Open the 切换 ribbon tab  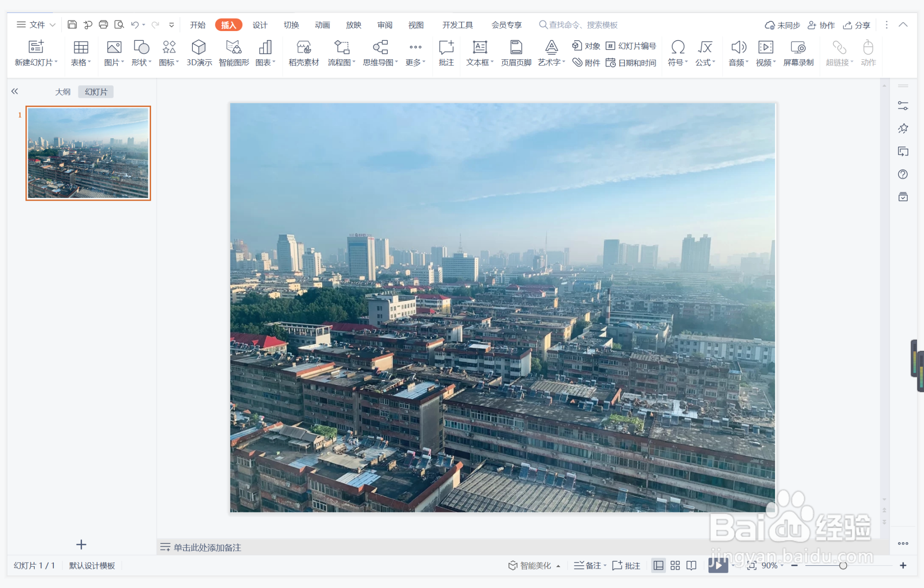[x=291, y=25]
